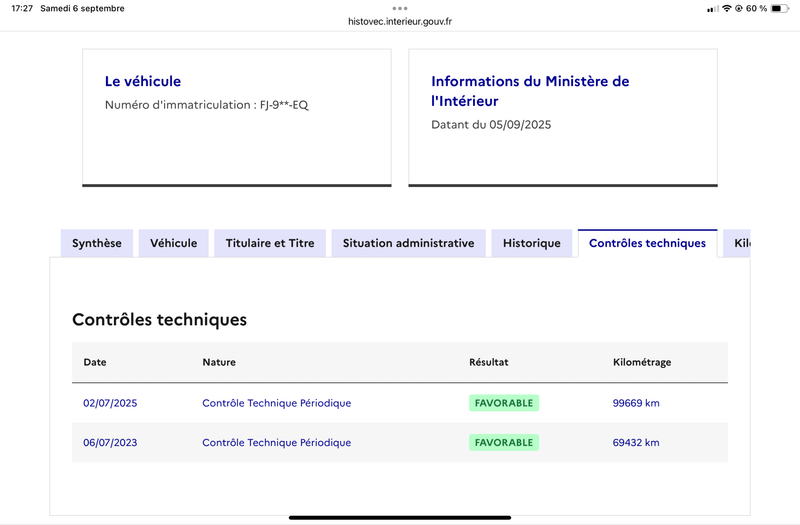800x525 pixels.
Task: Tap the Le véhicule card heading
Action: pos(143,81)
